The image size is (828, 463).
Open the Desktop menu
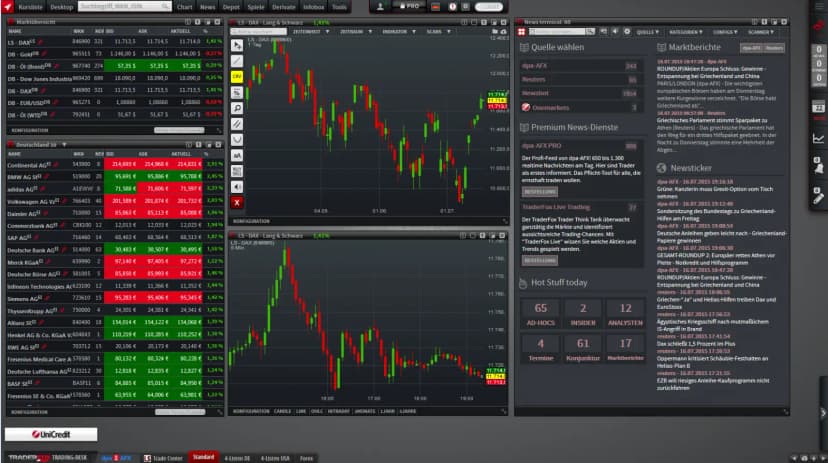click(x=62, y=7)
